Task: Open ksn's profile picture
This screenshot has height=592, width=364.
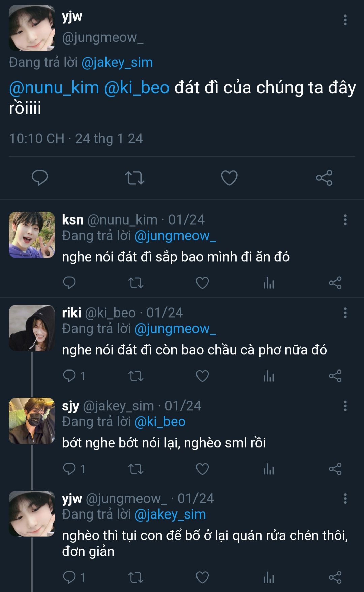Action: click(x=32, y=235)
